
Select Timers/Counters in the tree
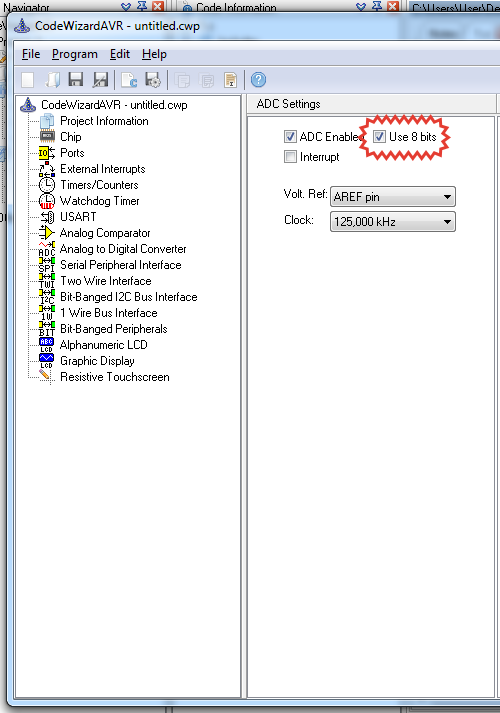coord(99,185)
